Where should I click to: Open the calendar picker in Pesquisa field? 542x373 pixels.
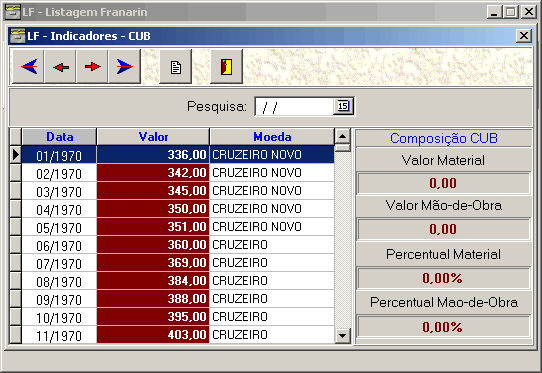point(343,106)
